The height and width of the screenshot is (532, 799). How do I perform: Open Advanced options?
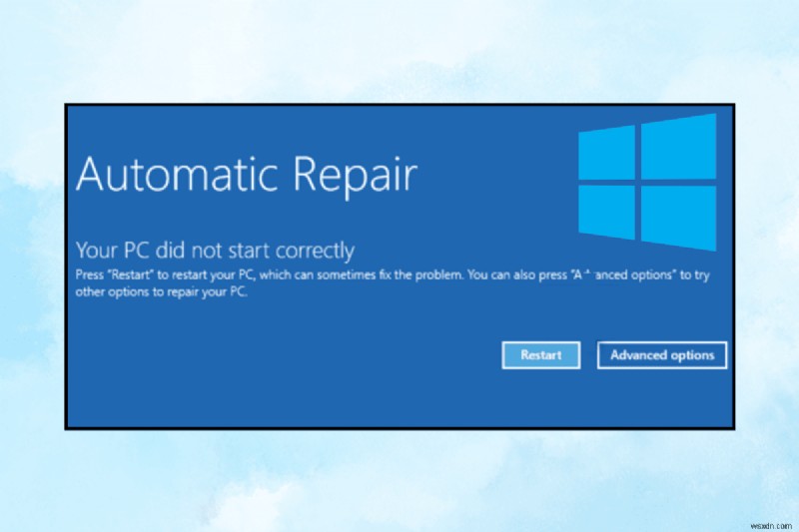662,355
